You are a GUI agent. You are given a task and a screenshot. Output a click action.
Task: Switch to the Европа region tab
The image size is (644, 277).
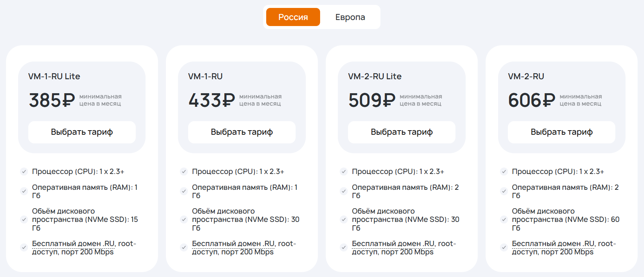350,17
